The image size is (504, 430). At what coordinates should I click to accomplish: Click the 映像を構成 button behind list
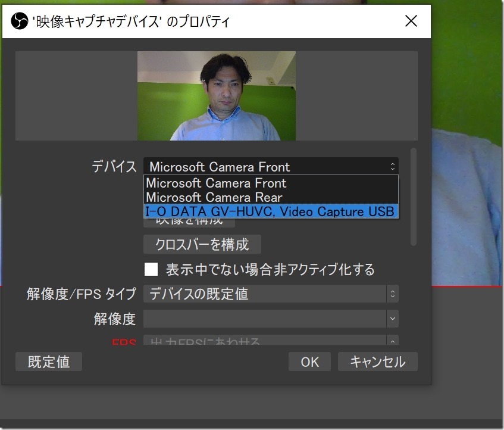(x=189, y=223)
